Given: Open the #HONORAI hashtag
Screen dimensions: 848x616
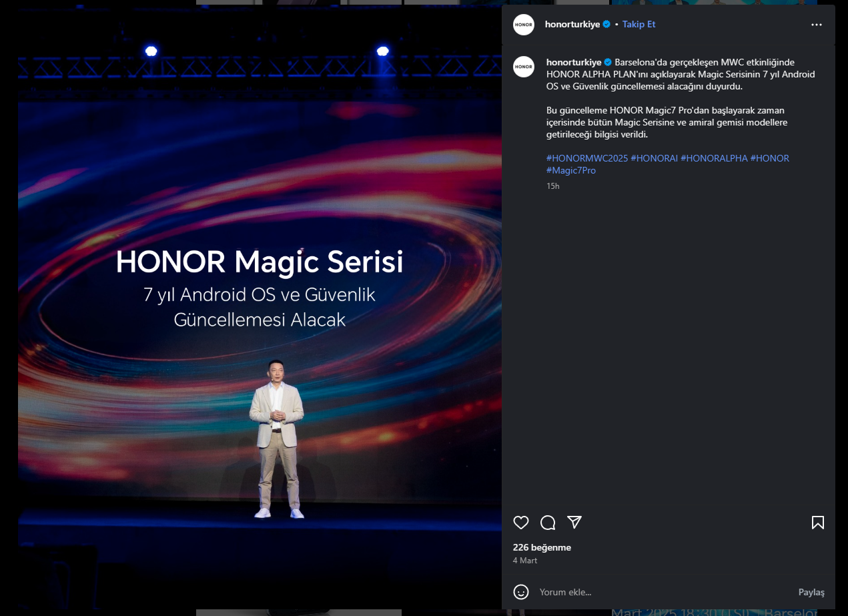Looking at the screenshot, I should click(x=654, y=158).
